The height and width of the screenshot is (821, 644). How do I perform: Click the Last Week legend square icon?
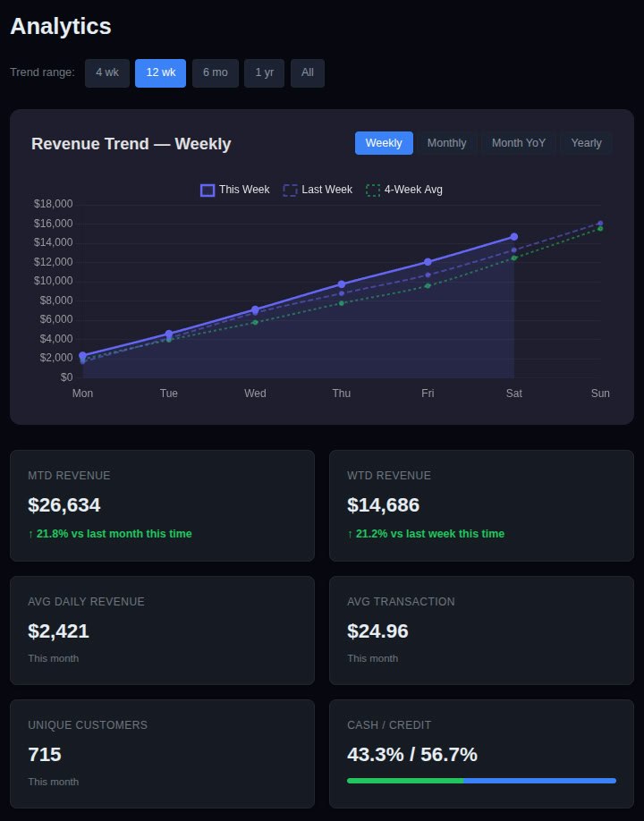(288, 190)
